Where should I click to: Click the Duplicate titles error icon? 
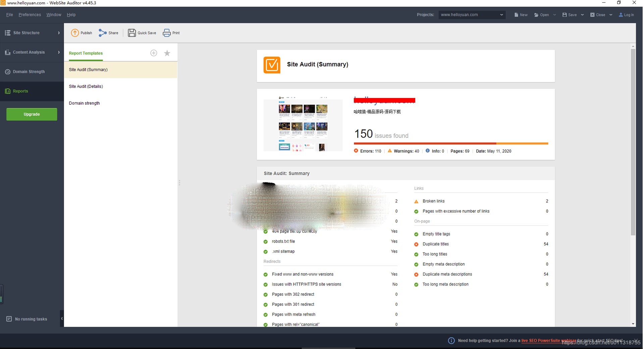click(x=416, y=244)
